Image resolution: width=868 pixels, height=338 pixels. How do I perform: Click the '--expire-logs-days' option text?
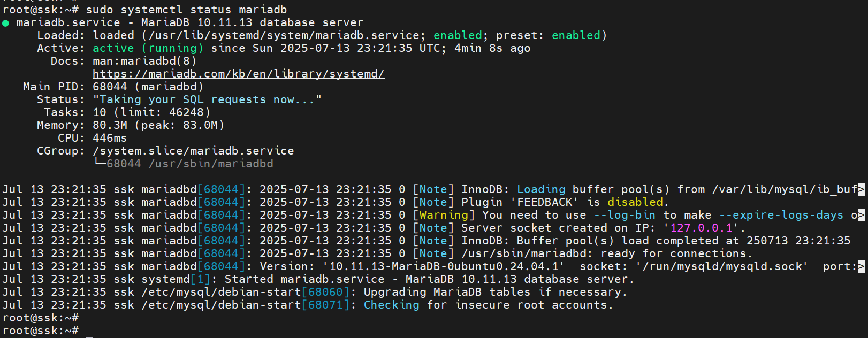tap(781, 215)
